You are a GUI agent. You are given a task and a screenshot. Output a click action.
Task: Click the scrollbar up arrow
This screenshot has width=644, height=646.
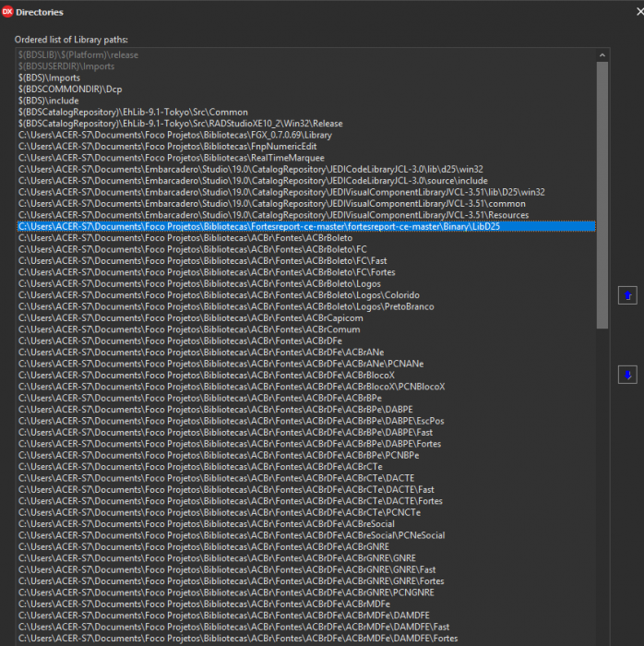pos(602,55)
